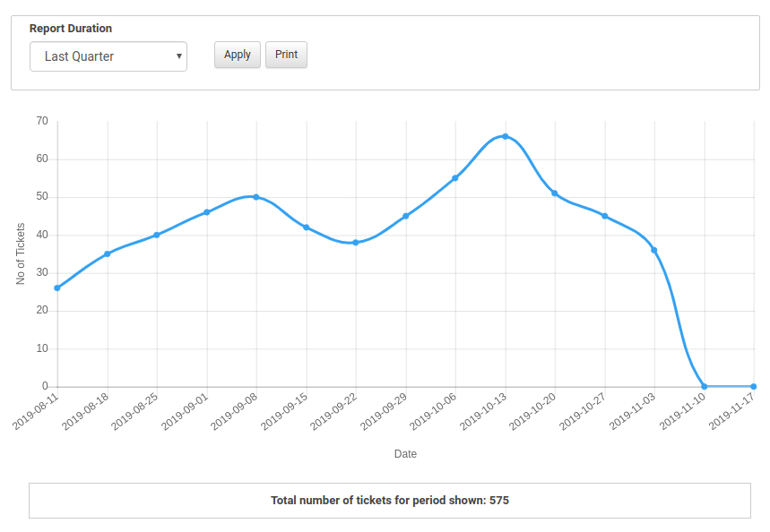Click the final 2019-11-17 data point
Image resolution: width=770 pixels, height=532 pixels.
(x=753, y=387)
